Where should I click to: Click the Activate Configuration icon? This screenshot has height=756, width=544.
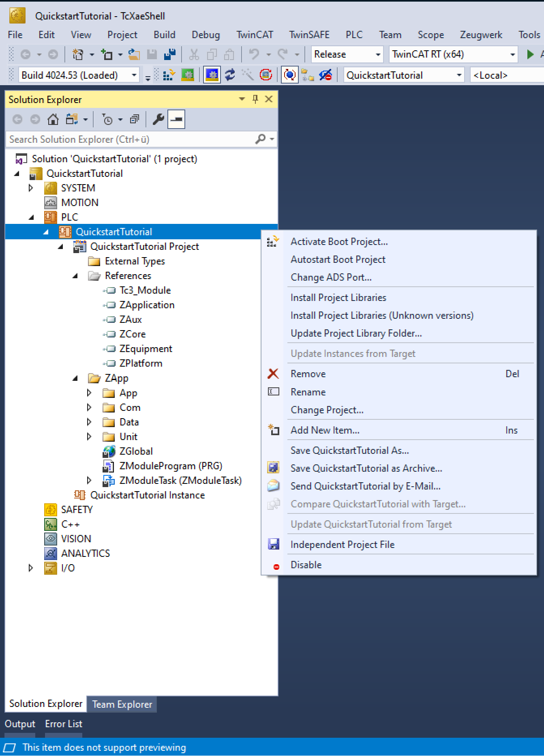click(x=169, y=75)
